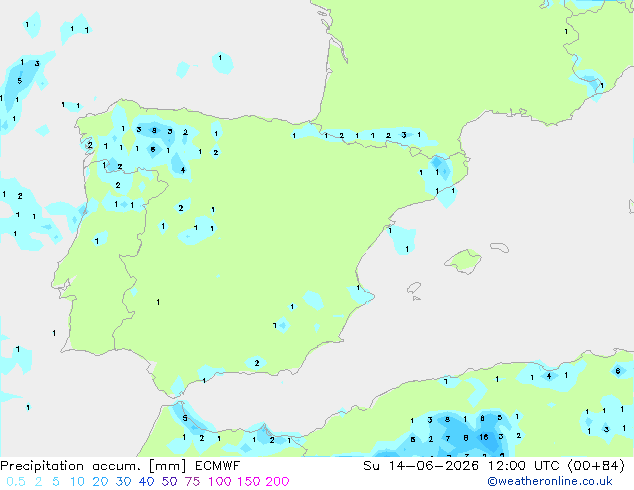634x490 pixels.
Task: Select the 40 mm legend value
Action: pyautogui.click(x=146, y=482)
